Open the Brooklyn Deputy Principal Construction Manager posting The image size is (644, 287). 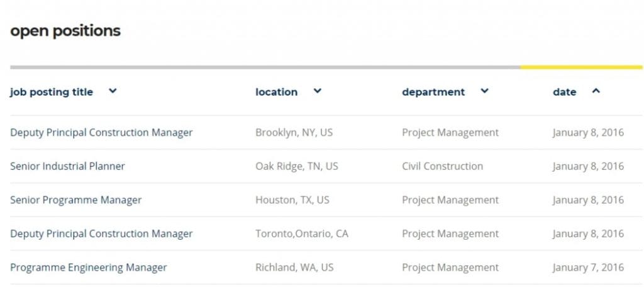[101, 132]
